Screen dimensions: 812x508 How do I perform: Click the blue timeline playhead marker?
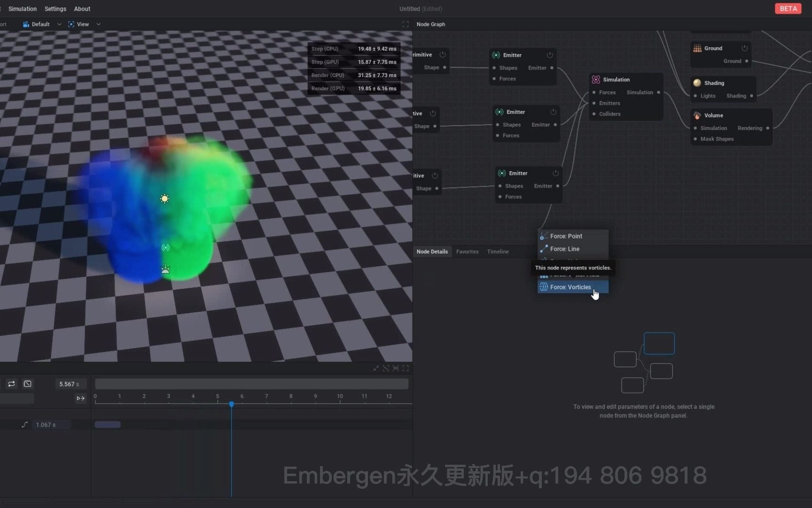(x=231, y=405)
